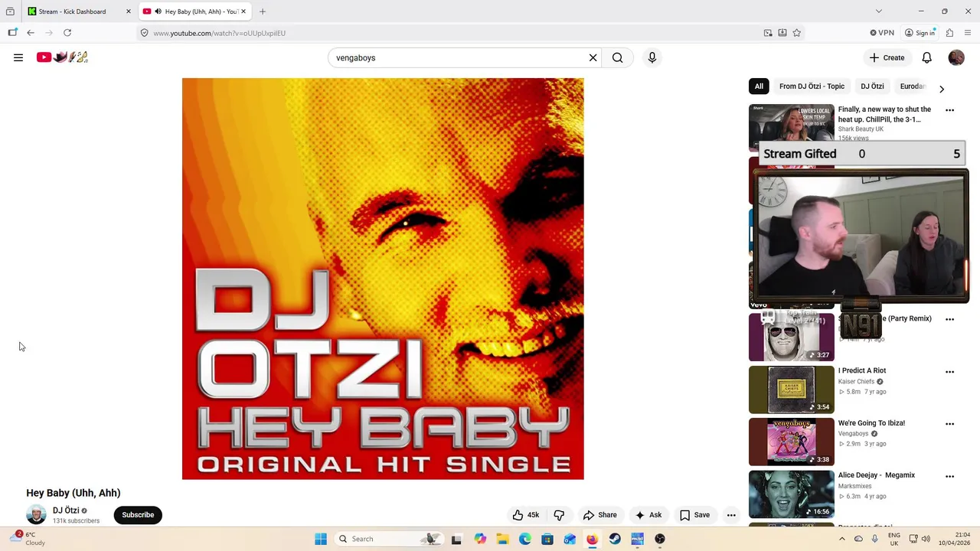
Task: Click the browser Sign in button
Action: point(920,33)
